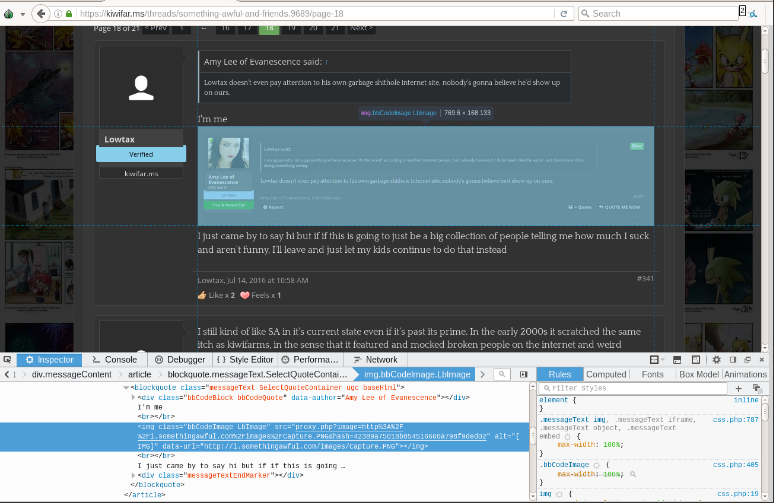Toggle responsive design mode icon
Screen dimensions: 774x503
coord(696,359)
